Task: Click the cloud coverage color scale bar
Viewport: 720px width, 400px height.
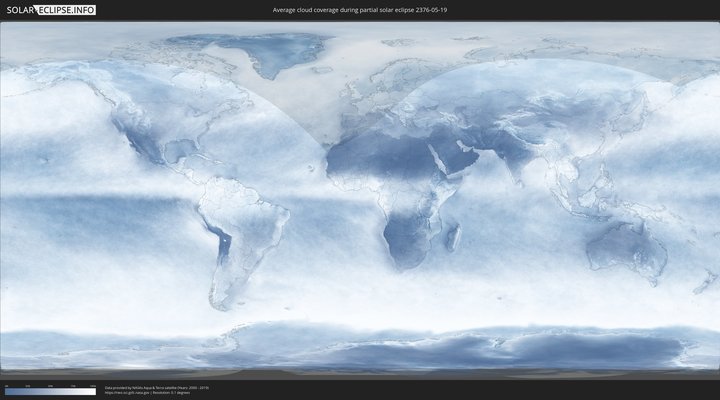Action: (51, 392)
